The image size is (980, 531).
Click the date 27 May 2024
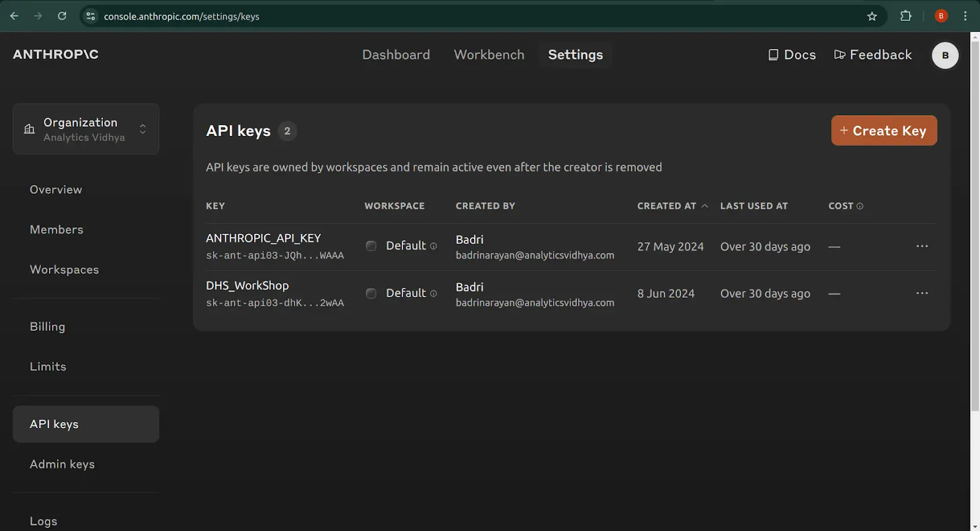coord(671,246)
